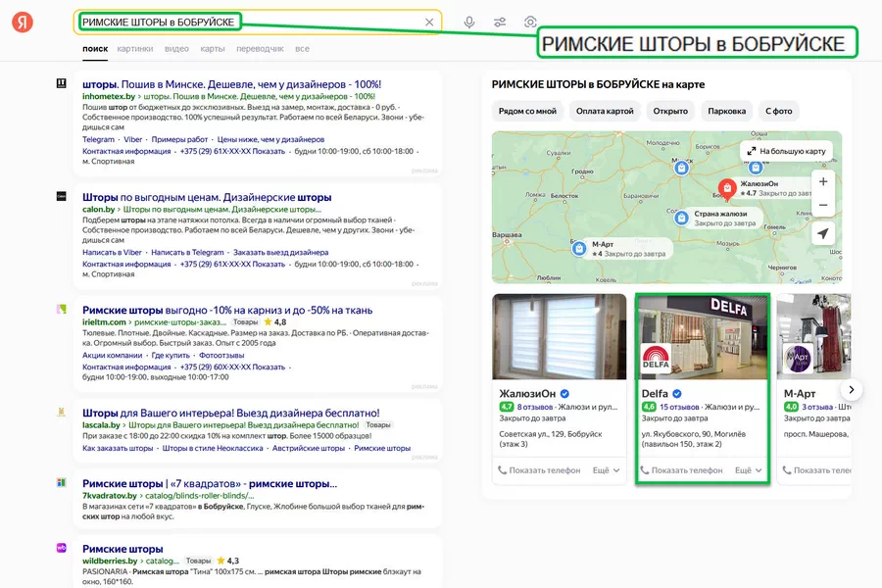
Task: Click the inhometex.by favicon
Action: coord(62,83)
